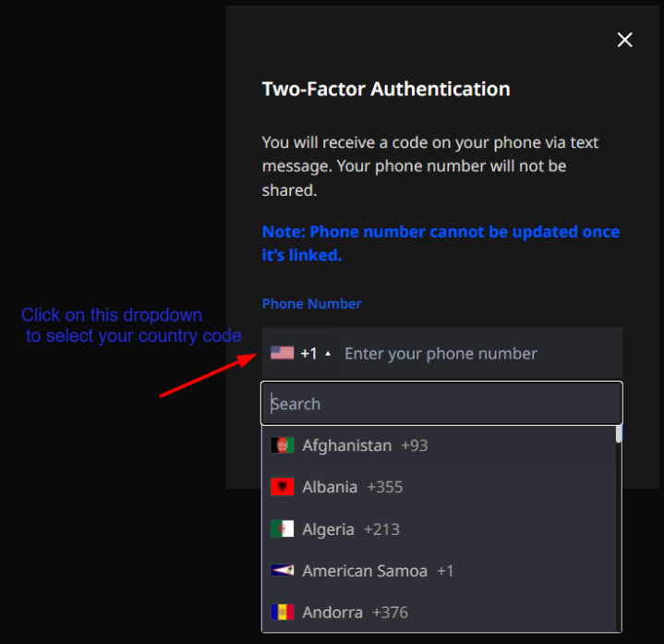The width and height of the screenshot is (664, 644).
Task: Click the United States flag icon
Action: click(282, 353)
